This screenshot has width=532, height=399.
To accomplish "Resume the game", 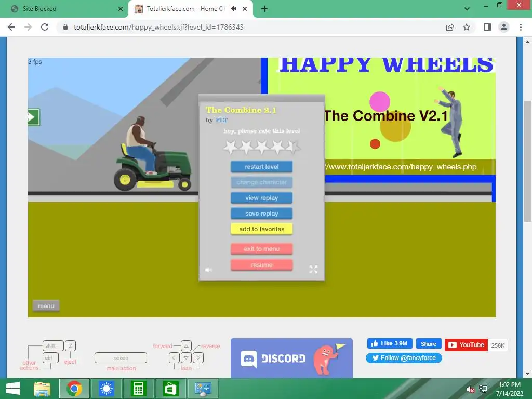I will (x=262, y=265).
